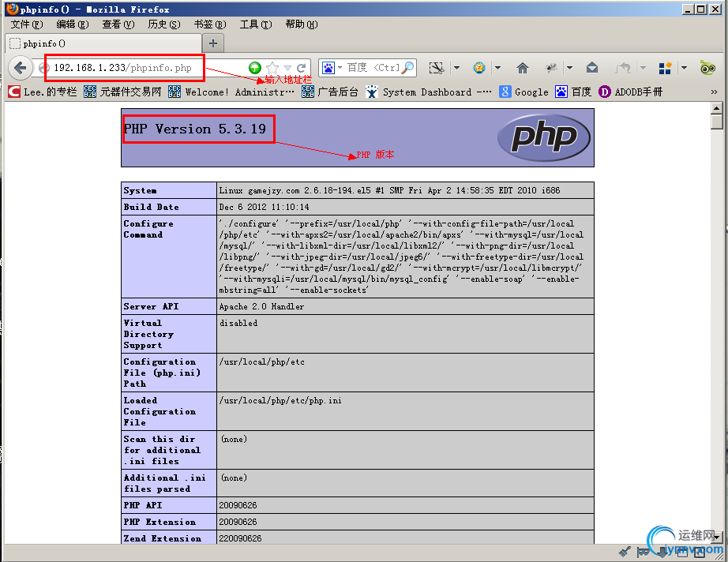Click the Baidu paw search engine icon
This screenshot has height=562, width=728.
point(328,68)
